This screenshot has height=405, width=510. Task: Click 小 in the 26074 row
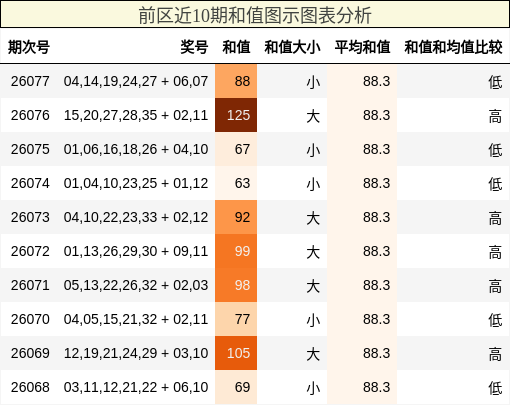point(313,184)
